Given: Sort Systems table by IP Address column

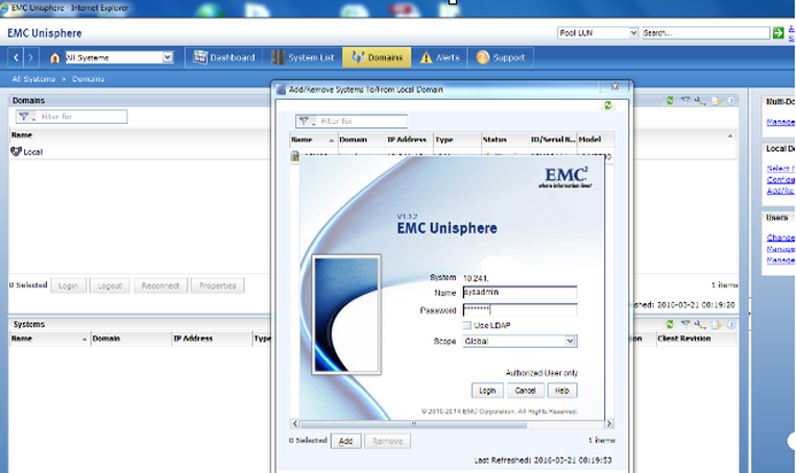Looking at the screenshot, I should coord(212,339).
